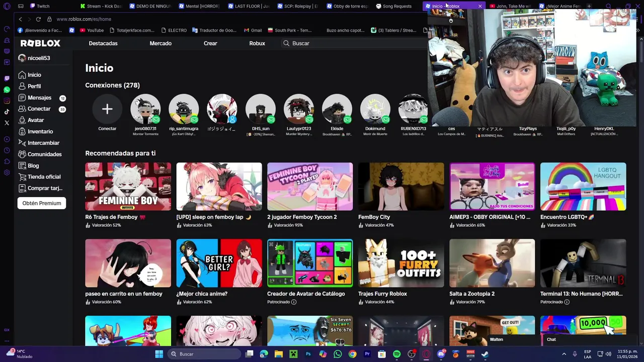Open Crear menu item
This screenshot has height=362, width=644.
210,43
